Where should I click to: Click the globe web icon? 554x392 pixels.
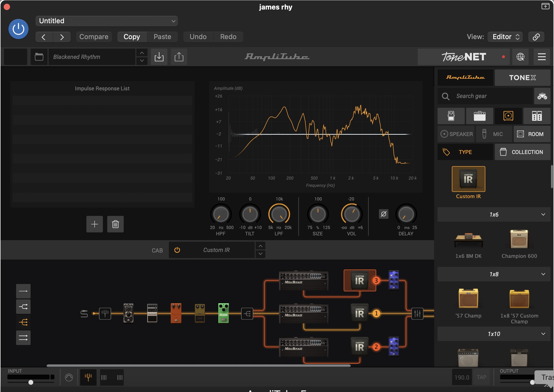(520, 57)
